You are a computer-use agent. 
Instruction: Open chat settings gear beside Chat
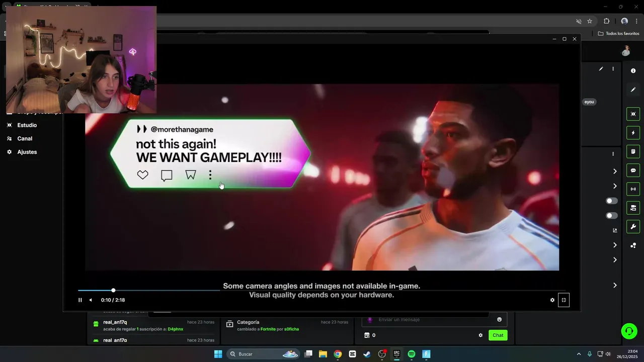pos(480,335)
